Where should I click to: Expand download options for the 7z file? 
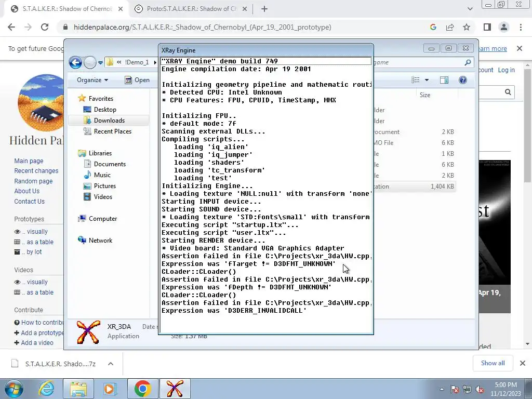110,364
